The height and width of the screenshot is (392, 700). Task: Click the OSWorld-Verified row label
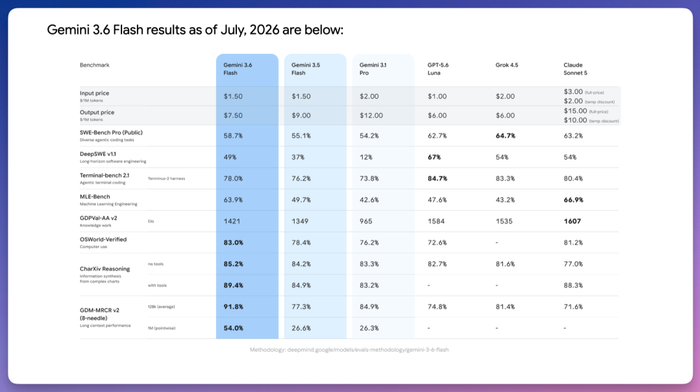[103, 240]
